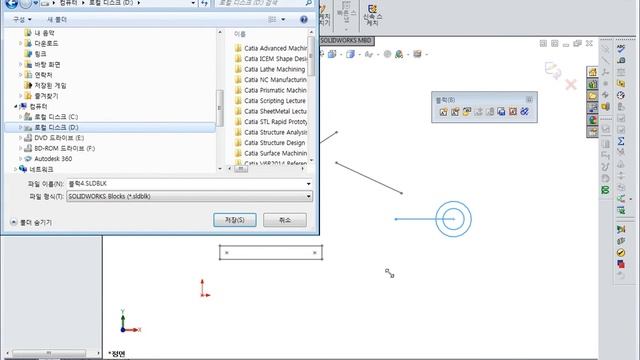Click the gauge measure icon in right toolbar
This screenshot has width=640, height=360.
621,95
